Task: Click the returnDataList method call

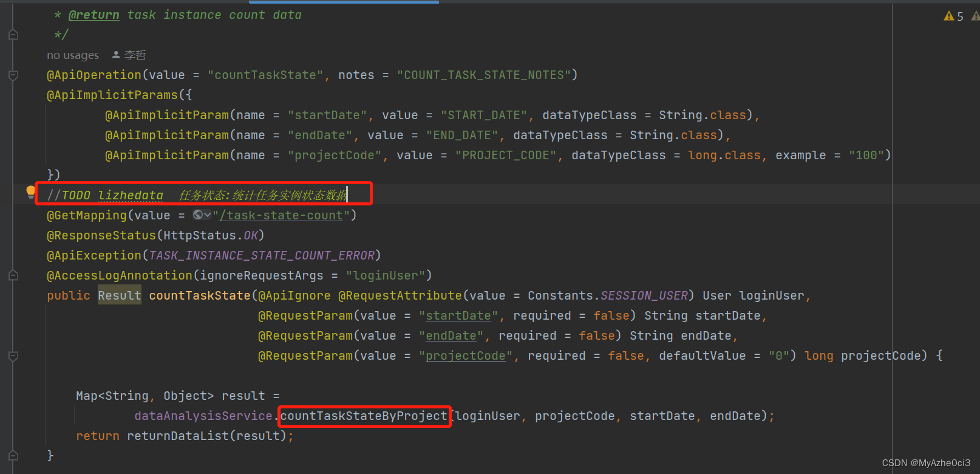Action: pyautogui.click(x=178, y=436)
